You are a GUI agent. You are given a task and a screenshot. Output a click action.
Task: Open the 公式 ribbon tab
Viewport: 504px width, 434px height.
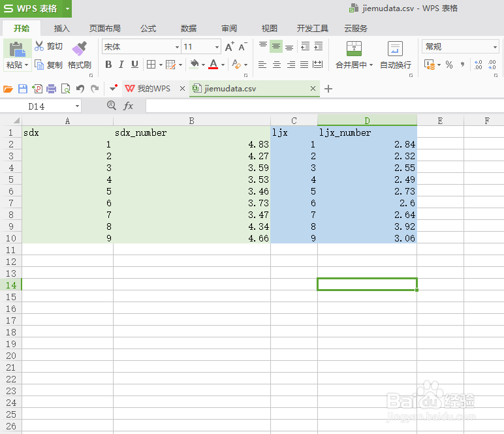(148, 28)
